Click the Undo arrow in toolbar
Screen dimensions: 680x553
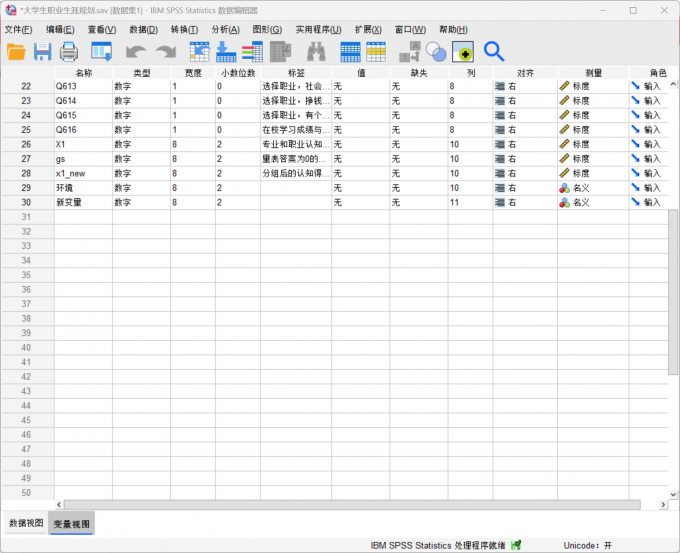point(135,52)
